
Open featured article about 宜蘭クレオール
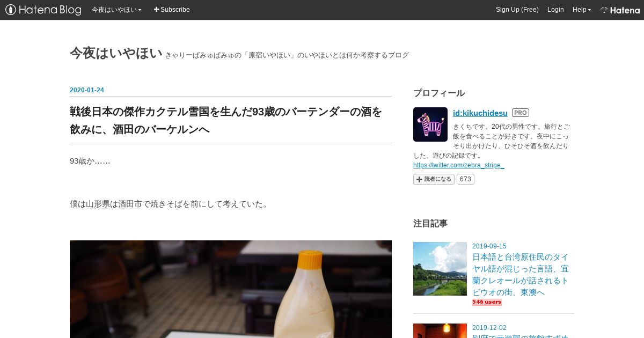521,275
